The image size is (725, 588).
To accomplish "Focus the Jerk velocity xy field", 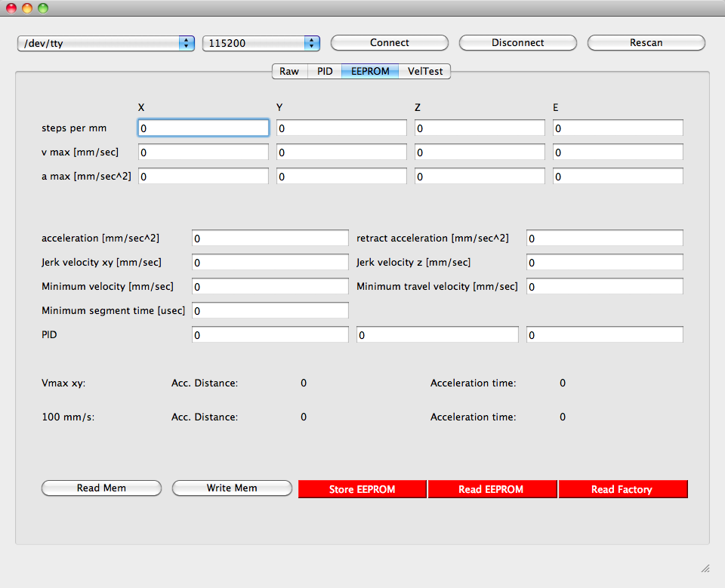I will (270, 263).
